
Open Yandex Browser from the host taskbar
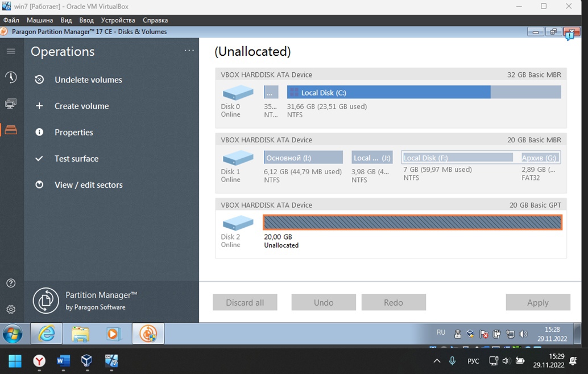(x=39, y=361)
